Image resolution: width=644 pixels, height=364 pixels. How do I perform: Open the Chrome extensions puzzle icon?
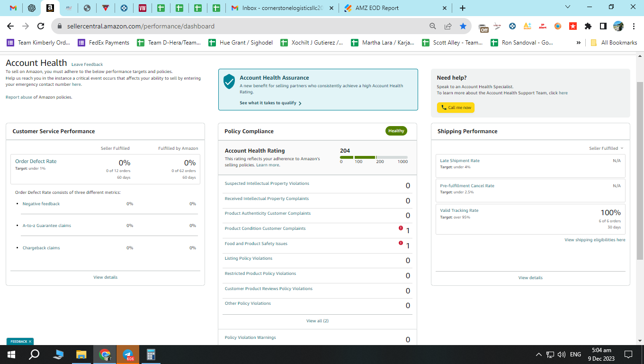(x=588, y=26)
